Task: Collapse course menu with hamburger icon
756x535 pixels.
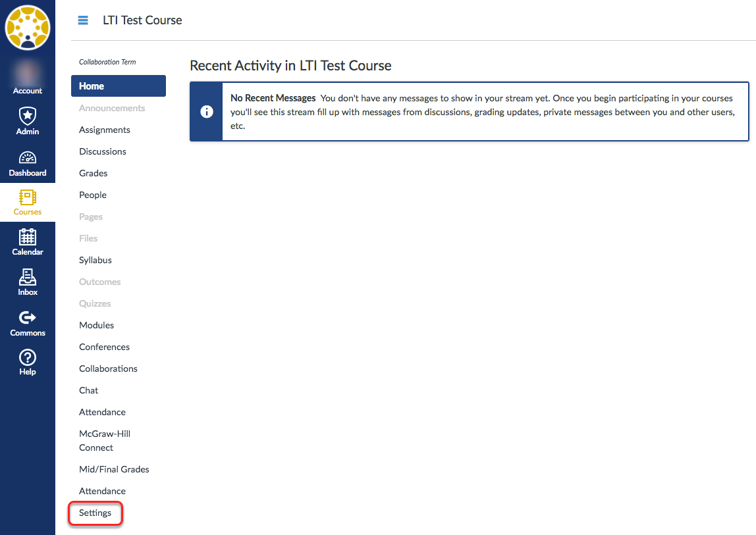Action: (x=83, y=20)
